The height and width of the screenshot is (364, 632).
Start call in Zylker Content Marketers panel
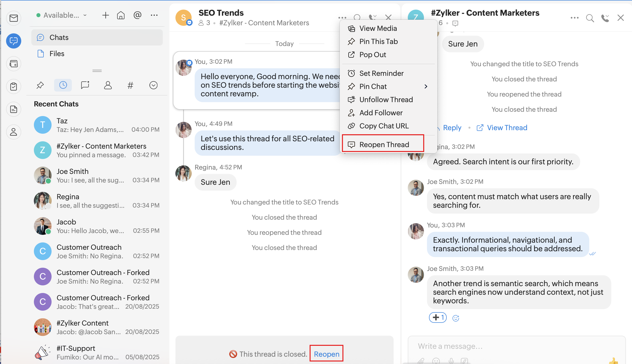(x=605, y=18)
